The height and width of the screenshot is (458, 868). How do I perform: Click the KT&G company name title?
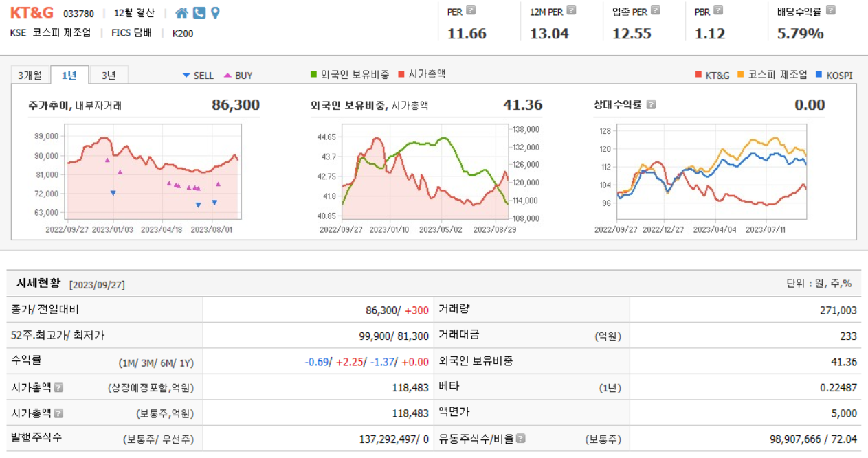click(x=32, y=12)
